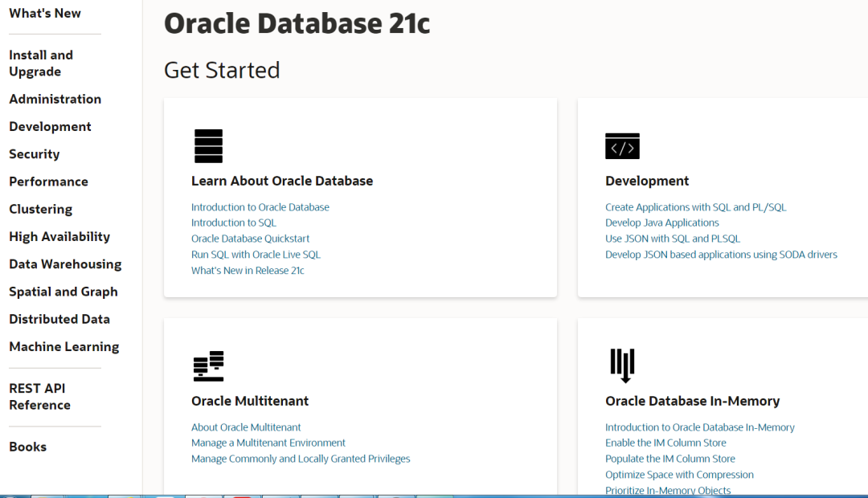Open Enable the IM Column Store link

[x=665, y=443]
